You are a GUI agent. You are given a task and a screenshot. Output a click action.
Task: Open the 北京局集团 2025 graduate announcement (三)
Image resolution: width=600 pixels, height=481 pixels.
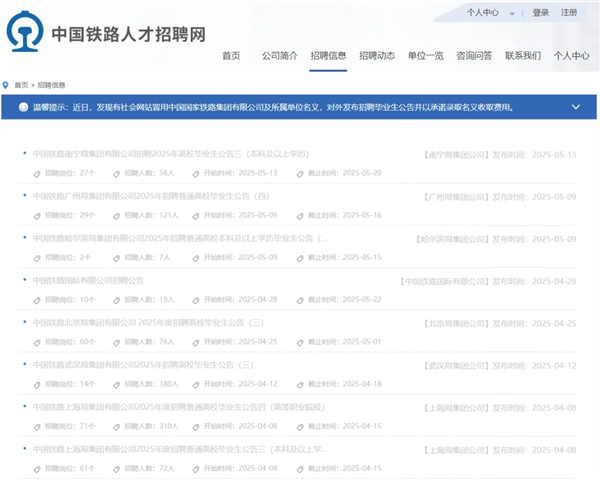click(x=148, y=323)
